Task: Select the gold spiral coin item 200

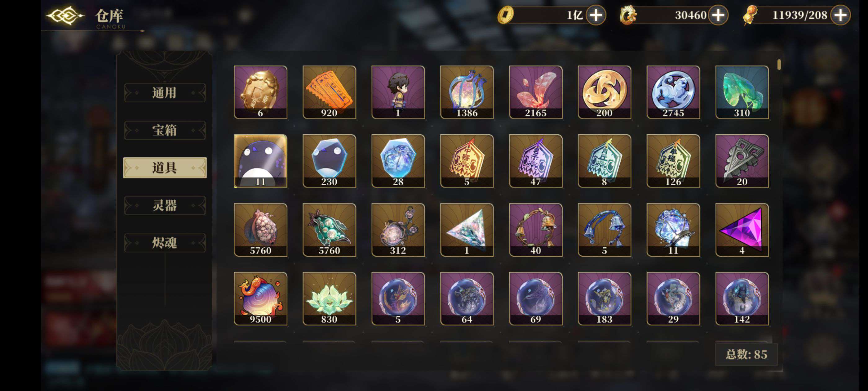Action: [x=604, y=92]
